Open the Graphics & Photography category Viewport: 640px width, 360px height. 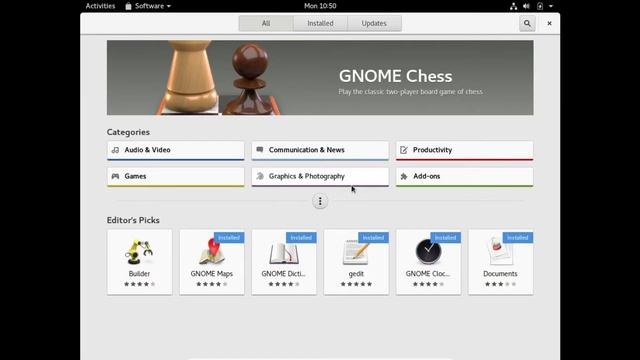coord(320,177)
